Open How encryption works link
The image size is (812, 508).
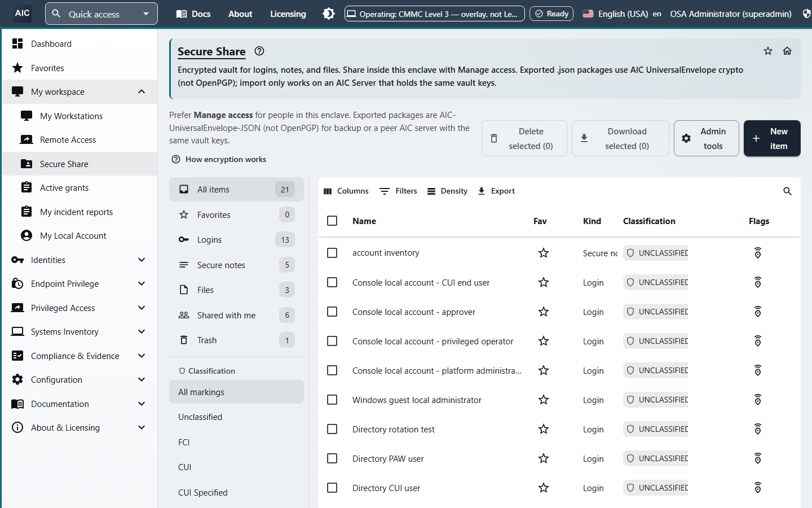point(219,159)
